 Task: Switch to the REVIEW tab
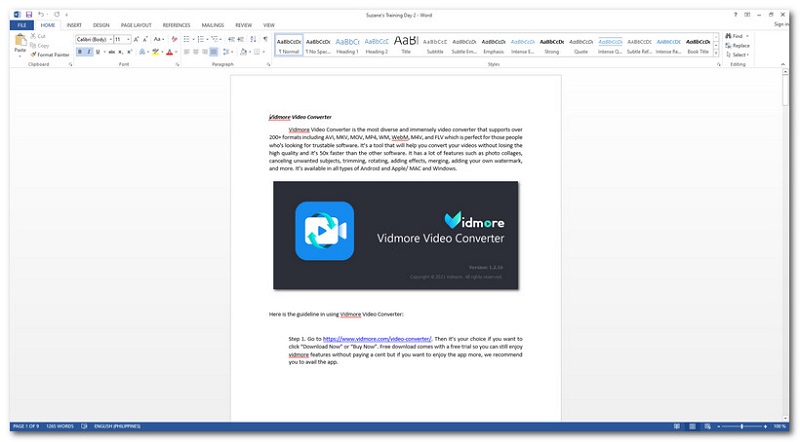click(243, 25)
